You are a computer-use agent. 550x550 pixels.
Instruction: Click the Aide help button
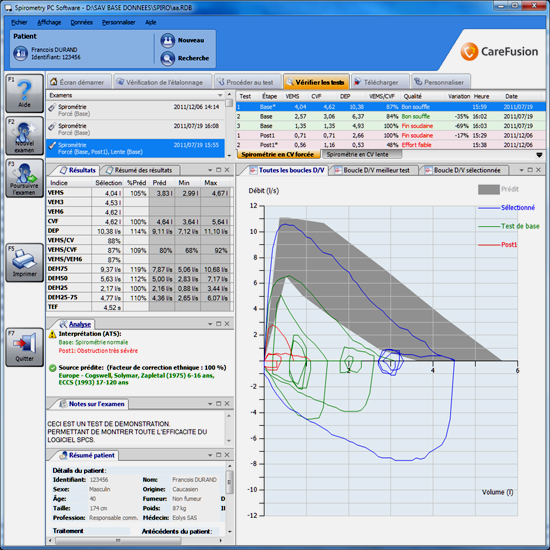24,93
